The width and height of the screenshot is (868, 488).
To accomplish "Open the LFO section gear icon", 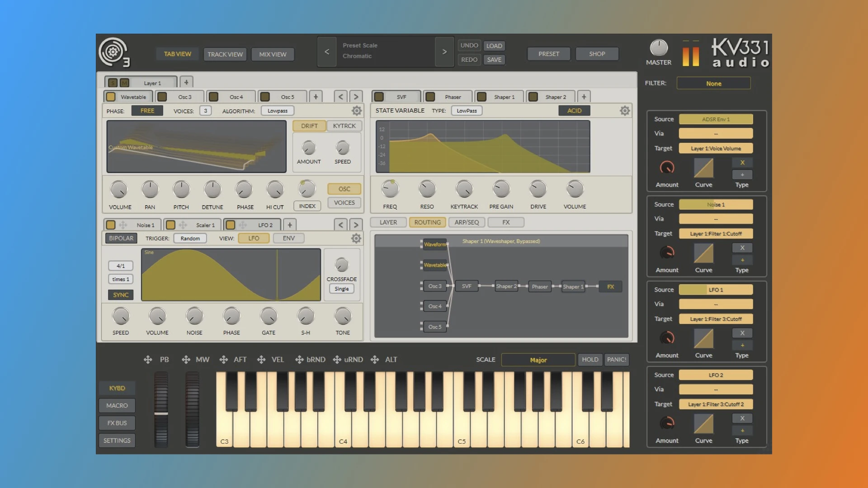I will 356,238.
